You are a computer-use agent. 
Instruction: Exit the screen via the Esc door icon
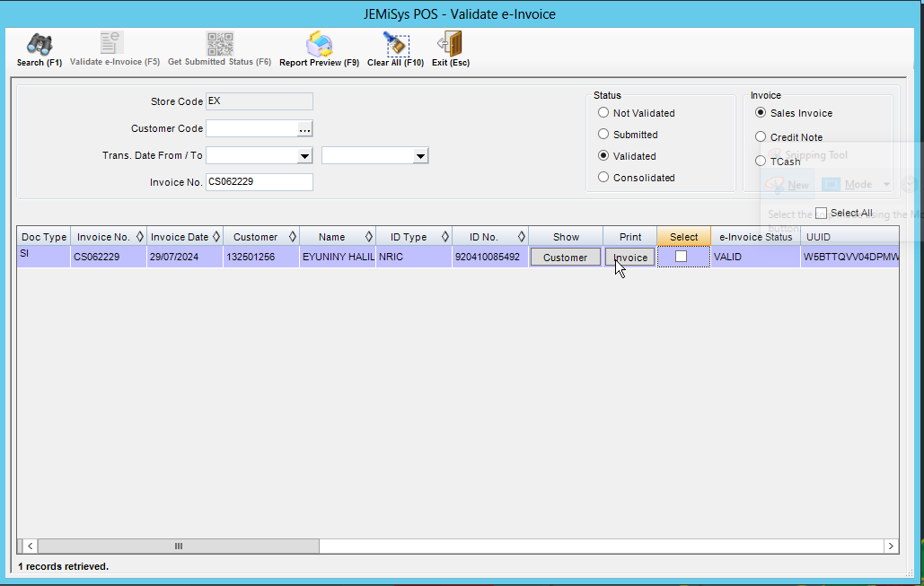pyautogui.click(x=449, y=48)
